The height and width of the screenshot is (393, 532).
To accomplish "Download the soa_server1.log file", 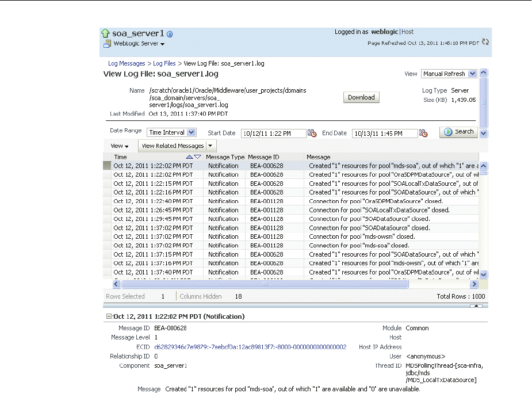I will point(361,97).
